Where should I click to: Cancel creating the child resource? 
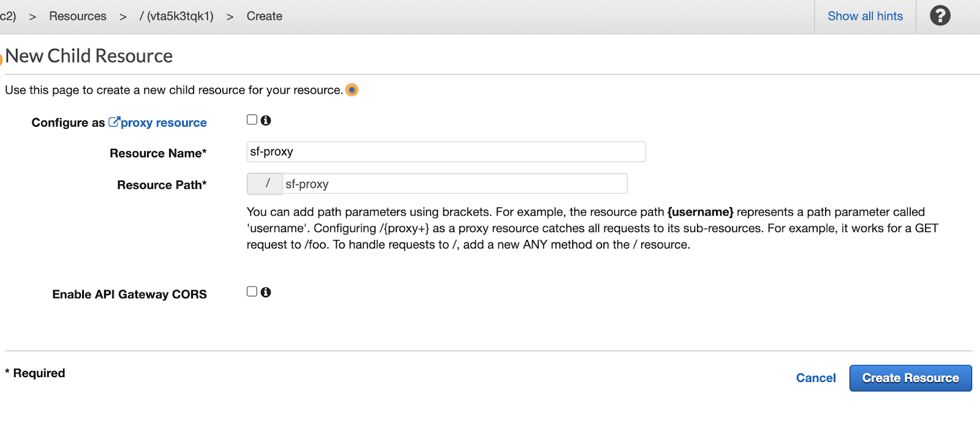coord(815,378)
